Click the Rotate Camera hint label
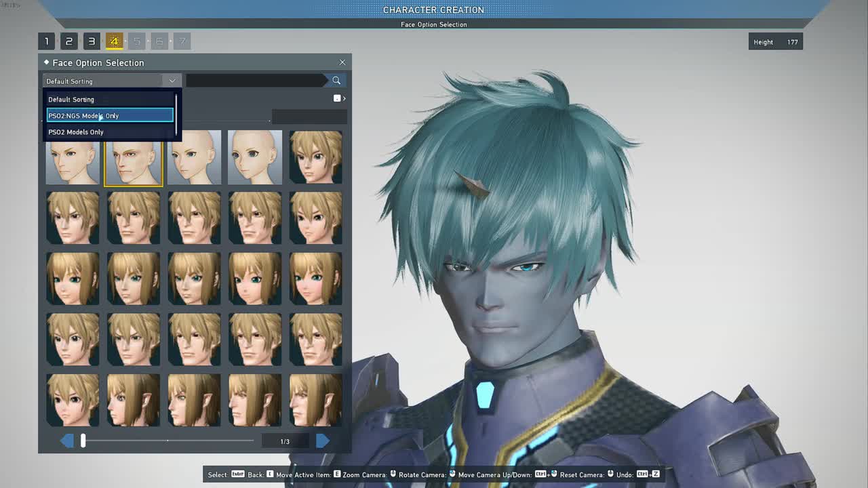 [422, 474]
